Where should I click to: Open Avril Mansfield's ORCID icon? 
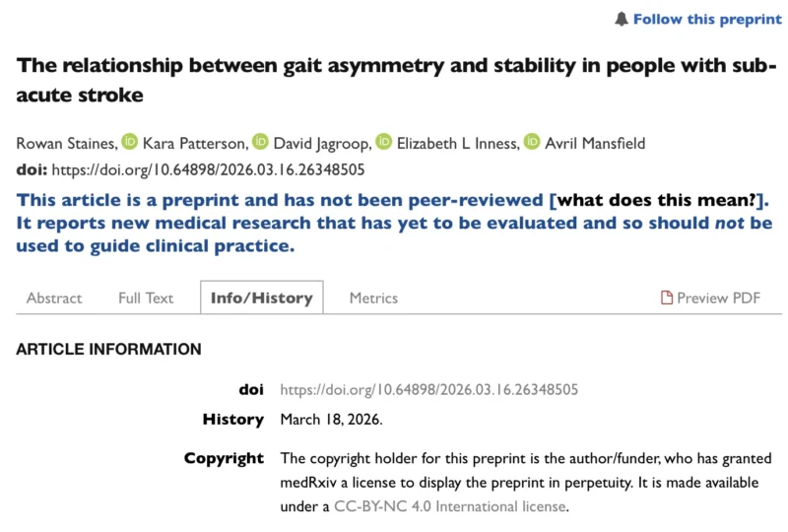click(532, 142)
